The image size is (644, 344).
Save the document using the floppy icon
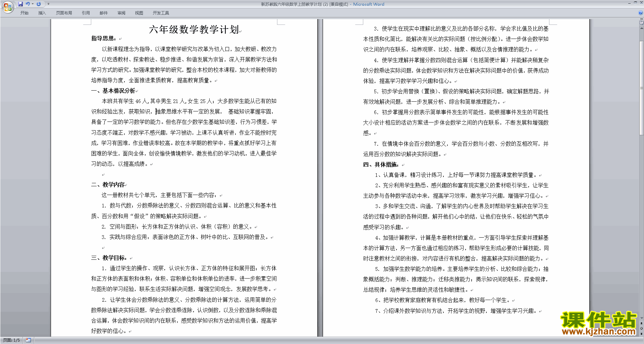pyautogui.click(x=20, y=4)
